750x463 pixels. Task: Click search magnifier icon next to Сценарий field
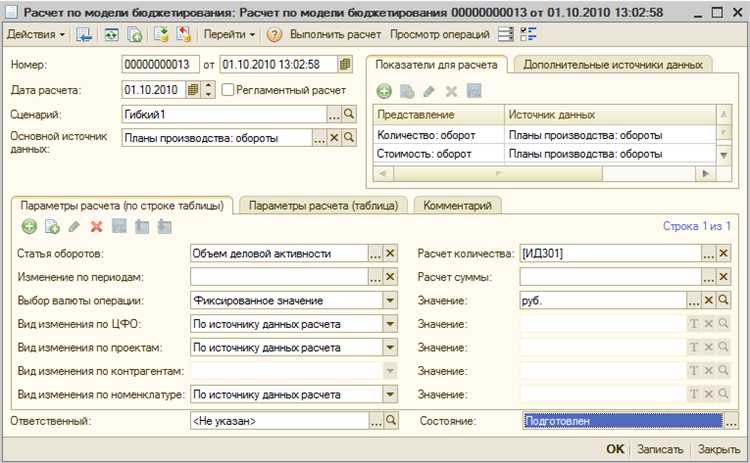pyautogui.click(x=349, y=115)
